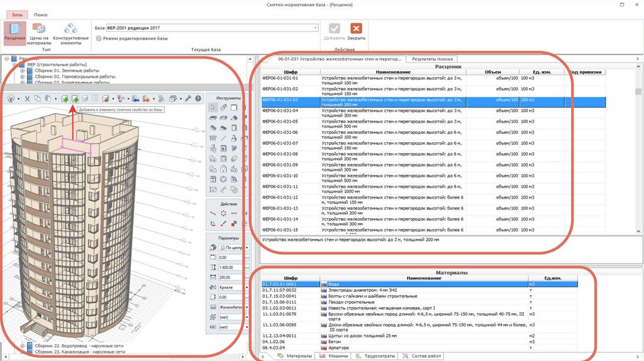This screenshot has height=361, width=644.
Task: Expand Сборник 02. Горновскрышные работы
Action: pos(23,76)
